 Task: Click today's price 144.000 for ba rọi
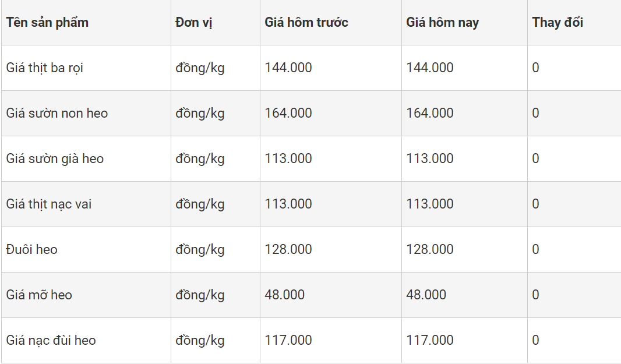(430, 68)
